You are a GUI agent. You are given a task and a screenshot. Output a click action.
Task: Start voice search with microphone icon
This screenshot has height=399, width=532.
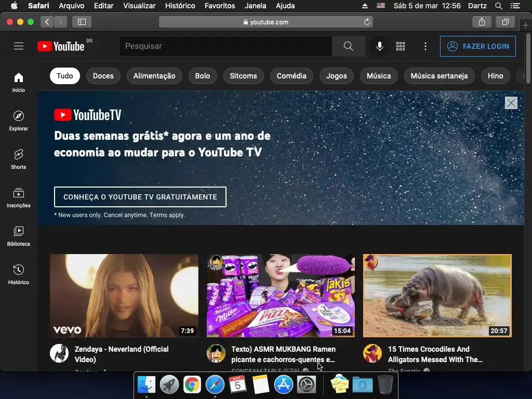point(380,46)
